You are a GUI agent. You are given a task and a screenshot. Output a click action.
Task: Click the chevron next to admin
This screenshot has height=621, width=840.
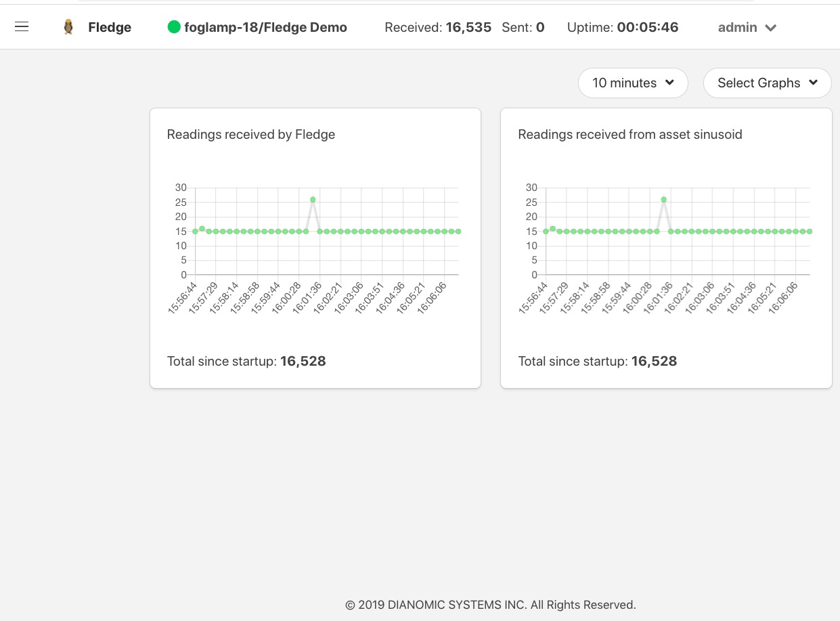tap(770, 28)
